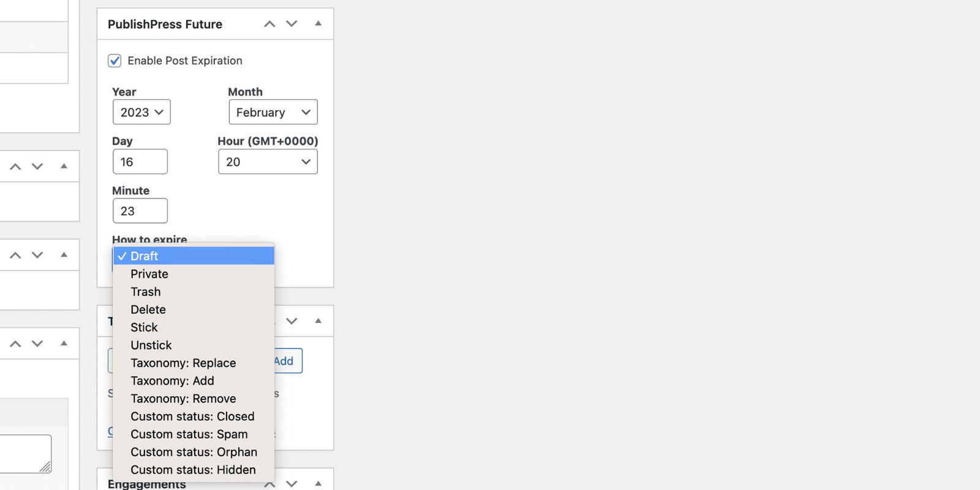The image size is (980, 490).
Task: Choose Trash from the expire list
Action: click(194, 292)
